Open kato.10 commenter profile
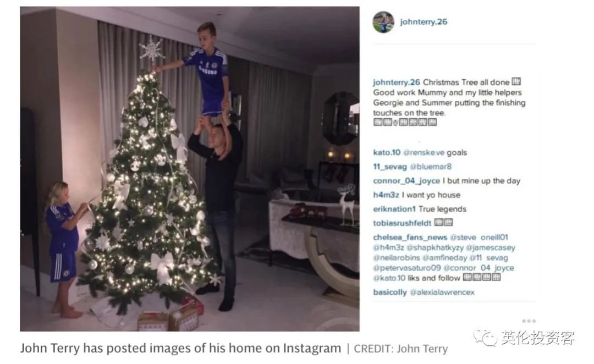The height and width of the screenshot is (364, 594). click(x=387, y=153)
